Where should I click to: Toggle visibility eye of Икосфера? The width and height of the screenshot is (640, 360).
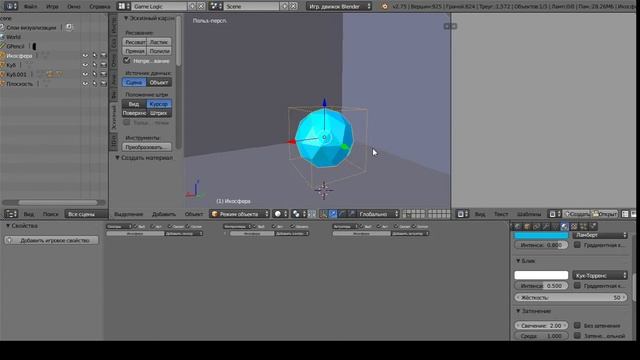point(85,56)
